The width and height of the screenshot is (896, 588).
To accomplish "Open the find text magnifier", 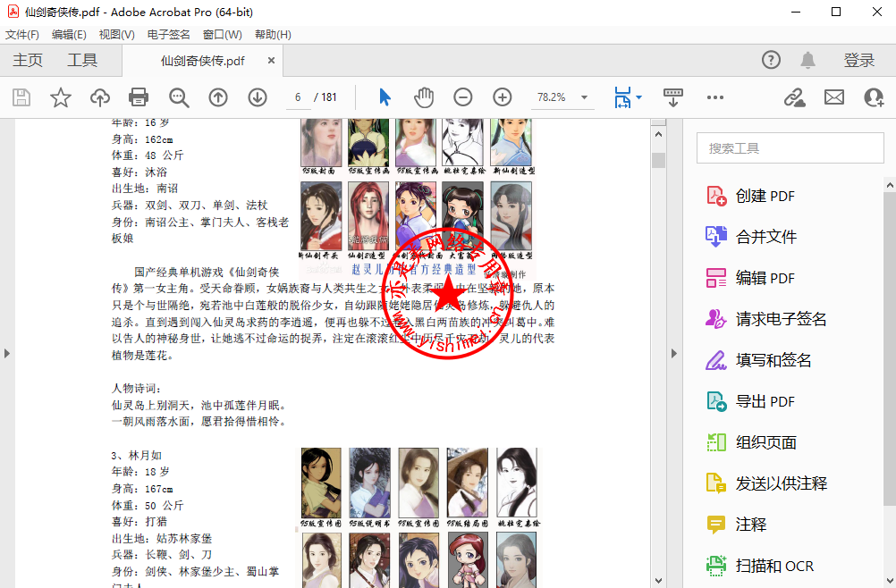I will [179, 97].
